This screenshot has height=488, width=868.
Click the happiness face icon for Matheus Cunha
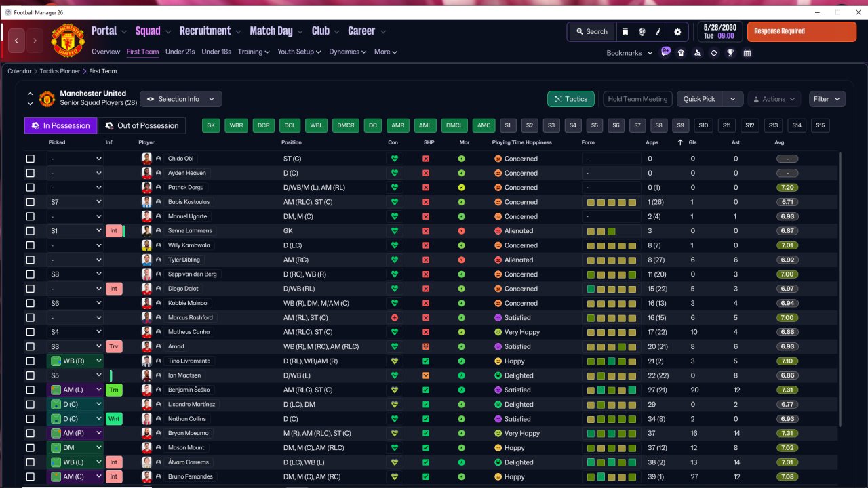pos(498,332)
